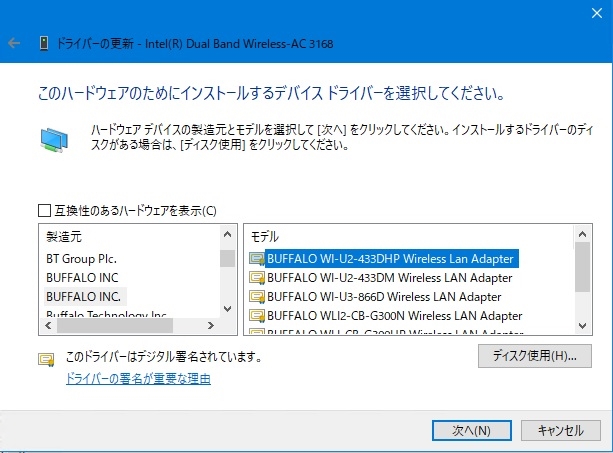Viewport: 613px width, 453px height.
Task: Select BUFFALO INC. manufacturer with period
Action: 84,297
